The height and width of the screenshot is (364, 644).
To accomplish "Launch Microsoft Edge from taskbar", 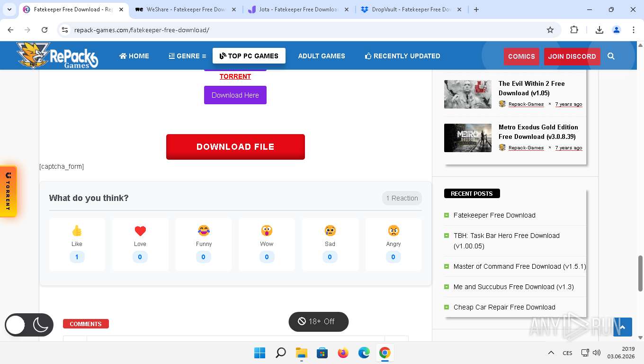I will (364, 353).
